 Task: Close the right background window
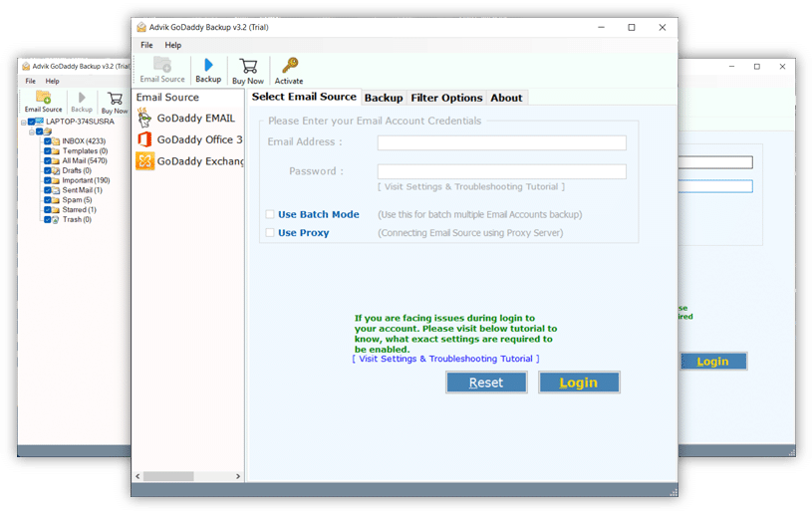coord(782,67)
